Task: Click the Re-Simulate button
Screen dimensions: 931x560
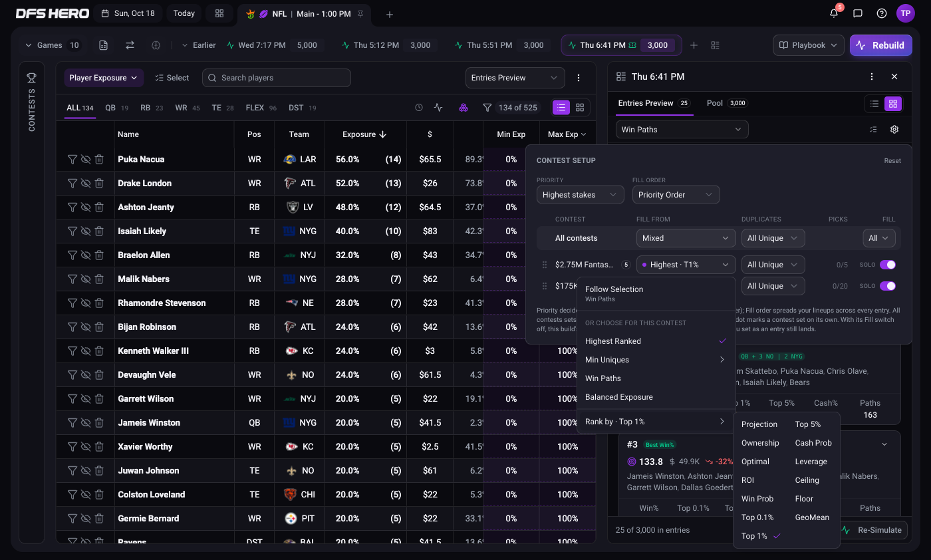Action: (x=872, y=530)
